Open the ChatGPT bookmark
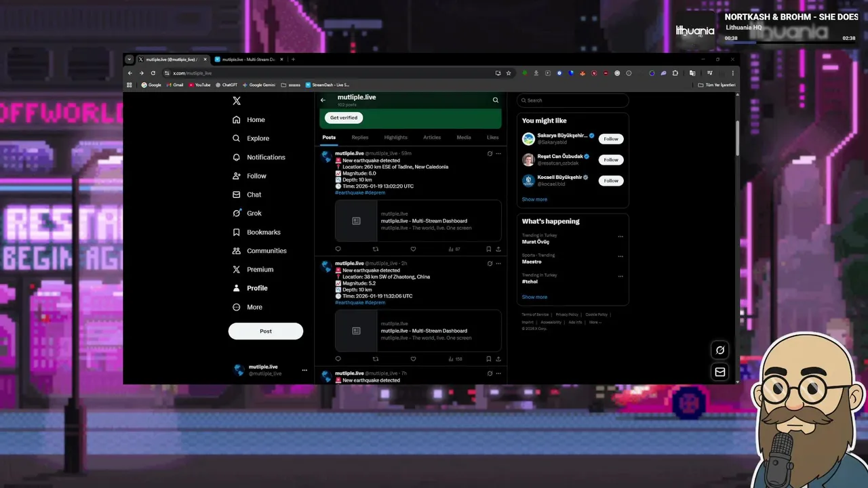The image size is (868, 488). (x=226, y=85)
